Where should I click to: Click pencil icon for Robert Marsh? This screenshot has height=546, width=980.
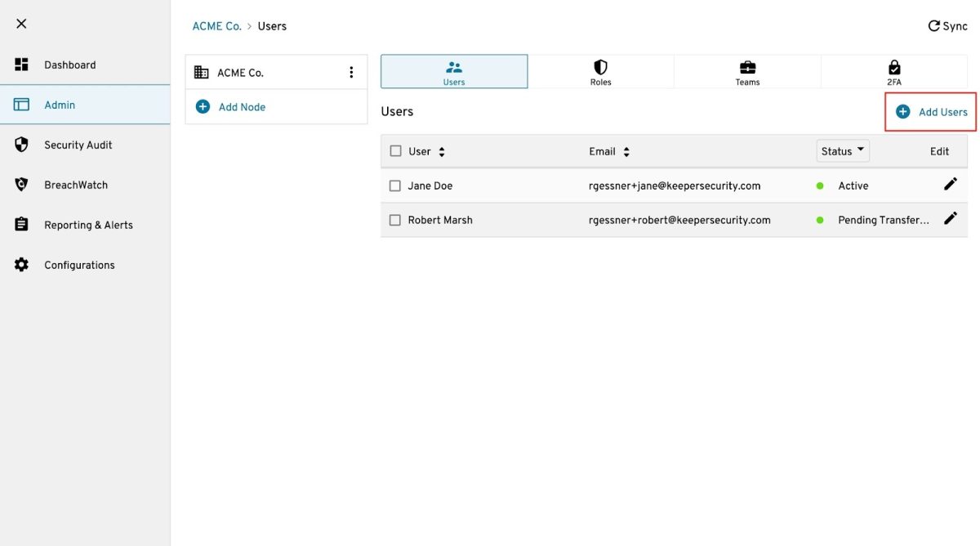(950, 219)
